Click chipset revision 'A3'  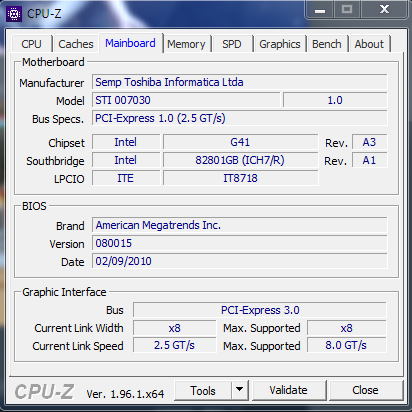pos(369,142)
